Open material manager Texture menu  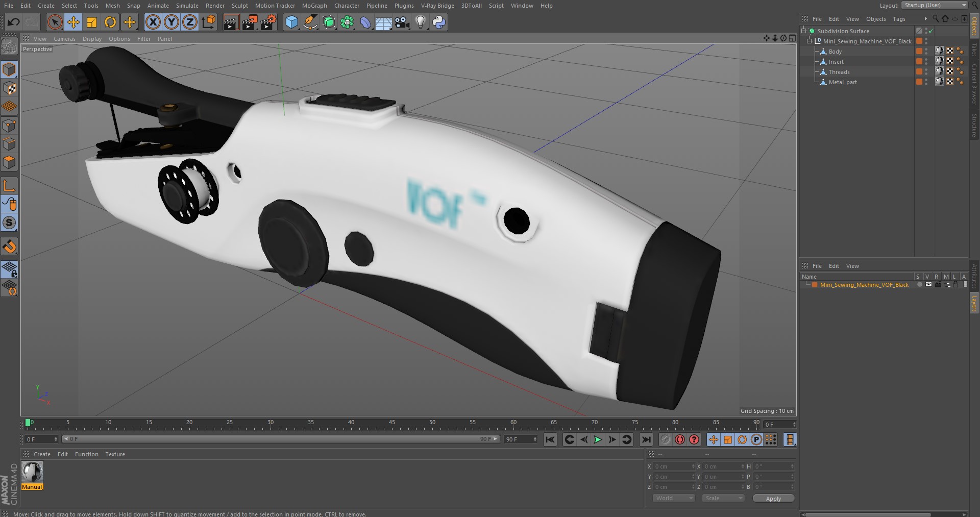point(115,454)
